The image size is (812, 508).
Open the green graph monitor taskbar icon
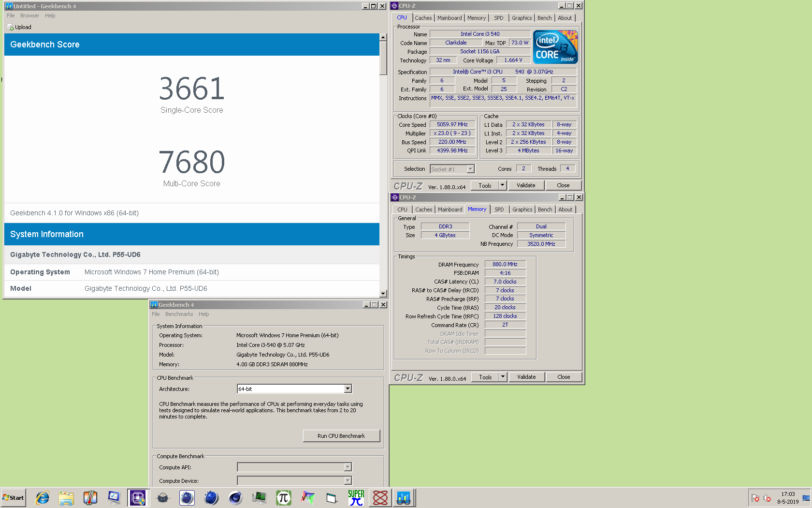coord(260,497)
